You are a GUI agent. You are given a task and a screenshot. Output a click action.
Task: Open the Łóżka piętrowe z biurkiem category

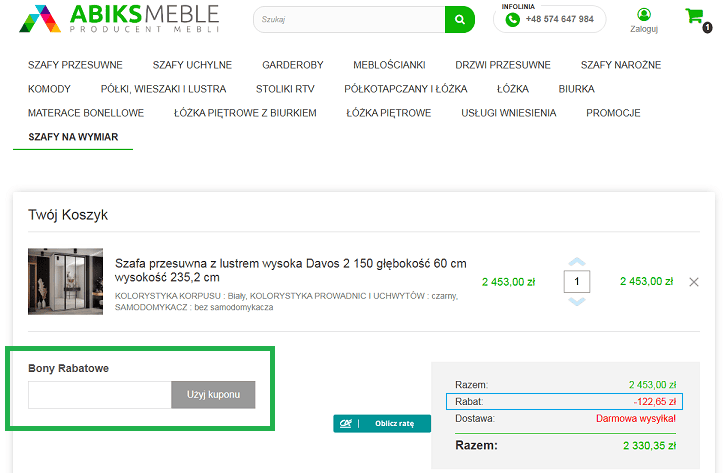245,113
